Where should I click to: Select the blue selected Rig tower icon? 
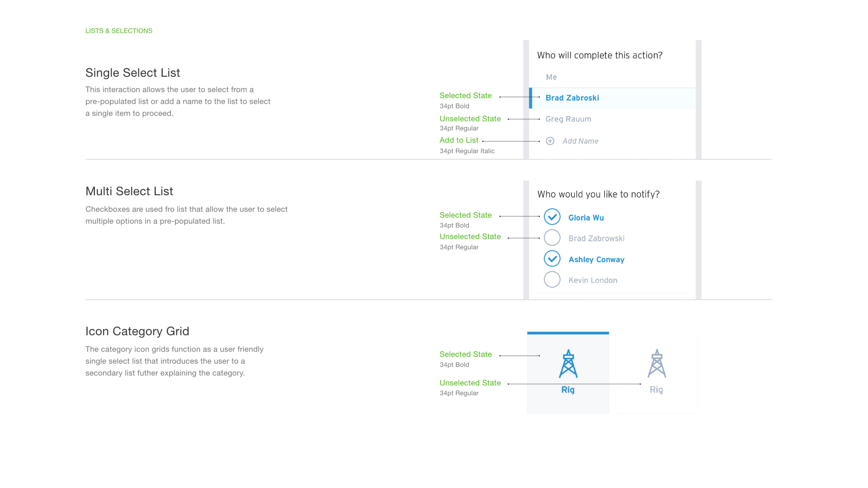(568, 364)
